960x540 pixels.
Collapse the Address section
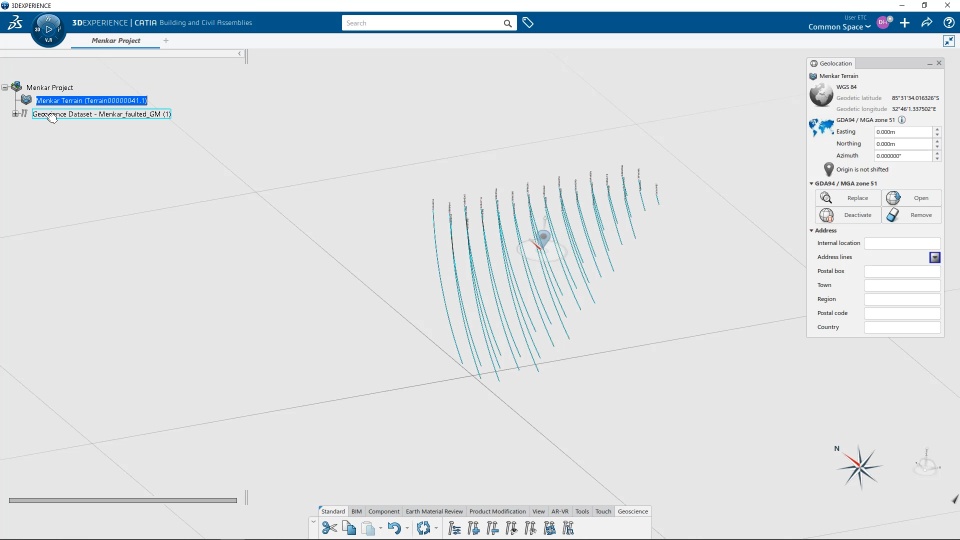tap(812, 231)
